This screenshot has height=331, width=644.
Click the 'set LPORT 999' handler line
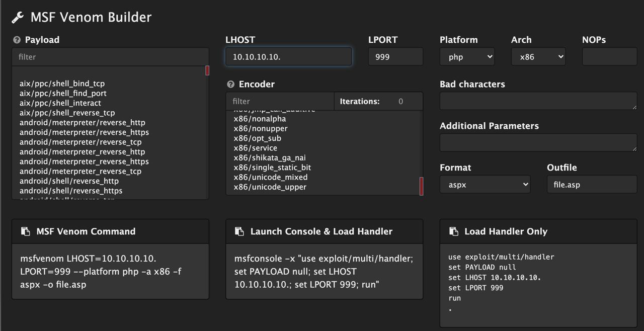click(x=475, y=288)
